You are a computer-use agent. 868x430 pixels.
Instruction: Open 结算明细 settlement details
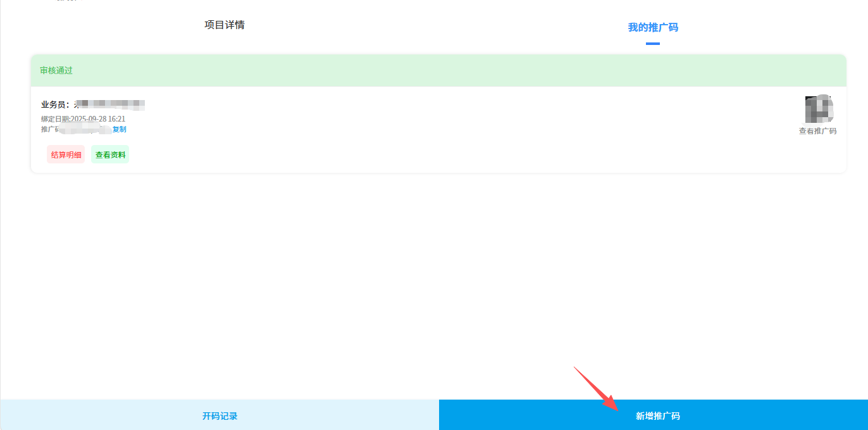click(66, 155)
